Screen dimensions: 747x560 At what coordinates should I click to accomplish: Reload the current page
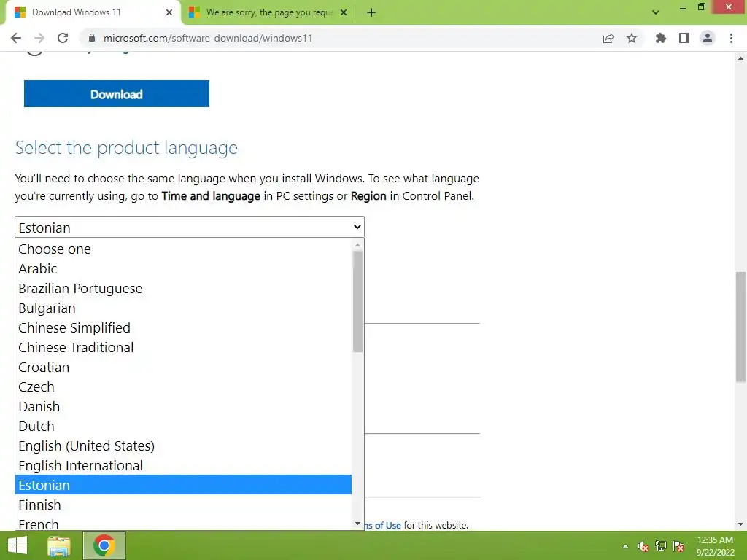click(63, 38)
